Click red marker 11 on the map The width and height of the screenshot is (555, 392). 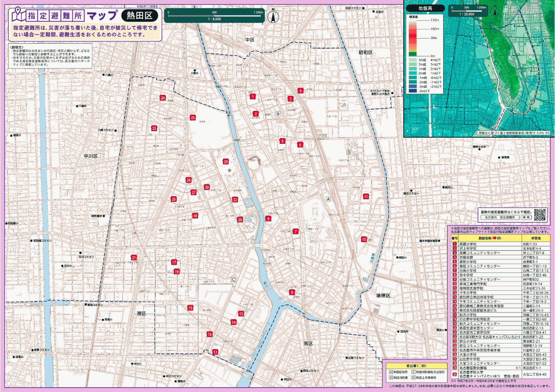366,197
